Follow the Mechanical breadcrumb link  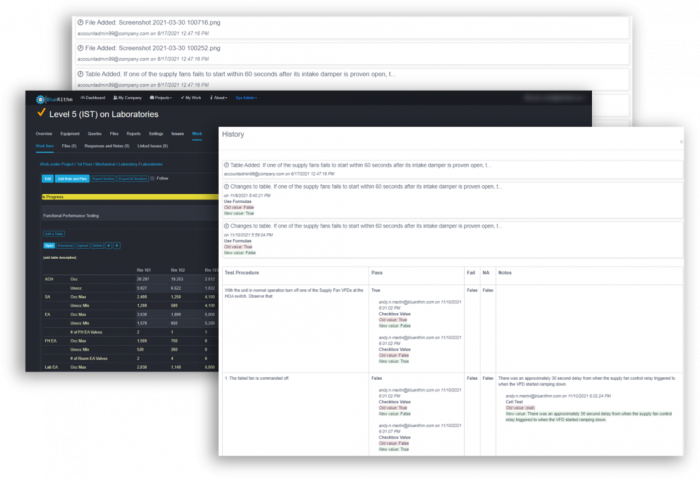[105, 164]
